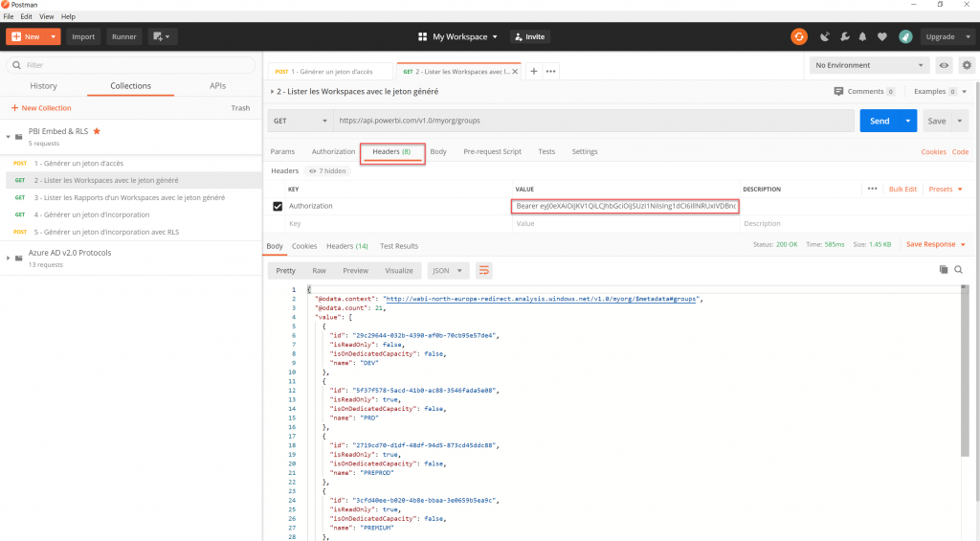The height and width of the screenshot is (541, 980).
Task: Open manage environments gear icon
Action: 967,65
